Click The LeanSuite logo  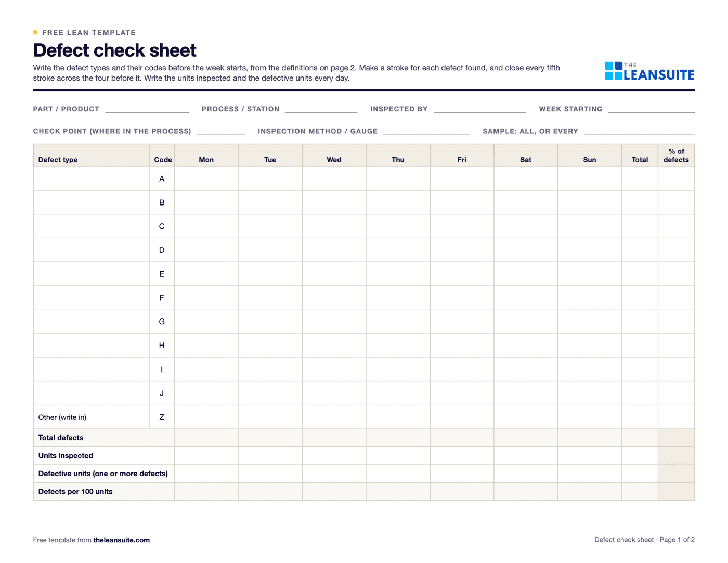coord(649,71)
